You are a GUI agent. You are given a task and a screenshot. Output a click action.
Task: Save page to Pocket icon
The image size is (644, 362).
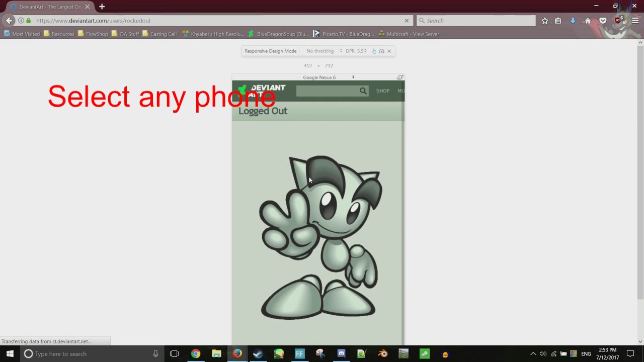click(x=603, y=21)
